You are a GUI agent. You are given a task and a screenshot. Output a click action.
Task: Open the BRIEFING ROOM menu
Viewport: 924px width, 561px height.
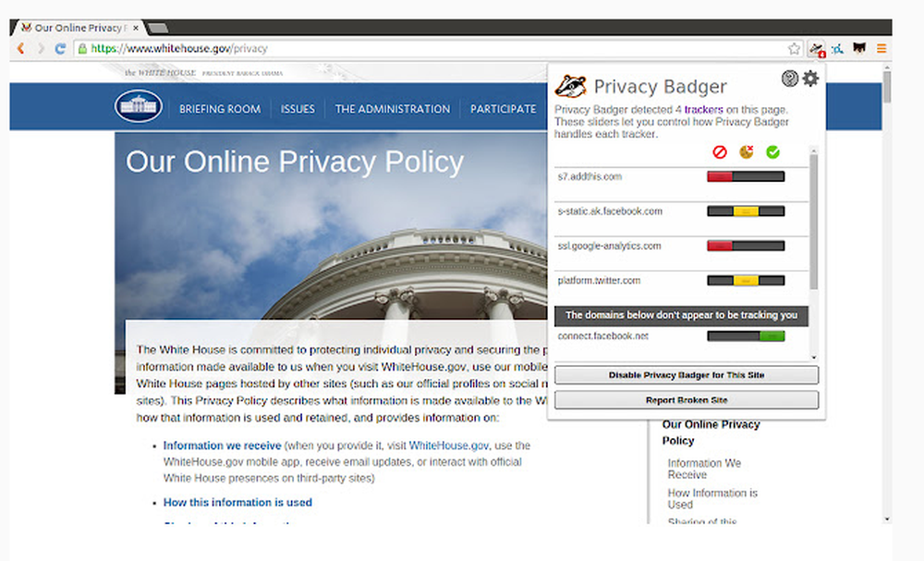tap(220, 109)
